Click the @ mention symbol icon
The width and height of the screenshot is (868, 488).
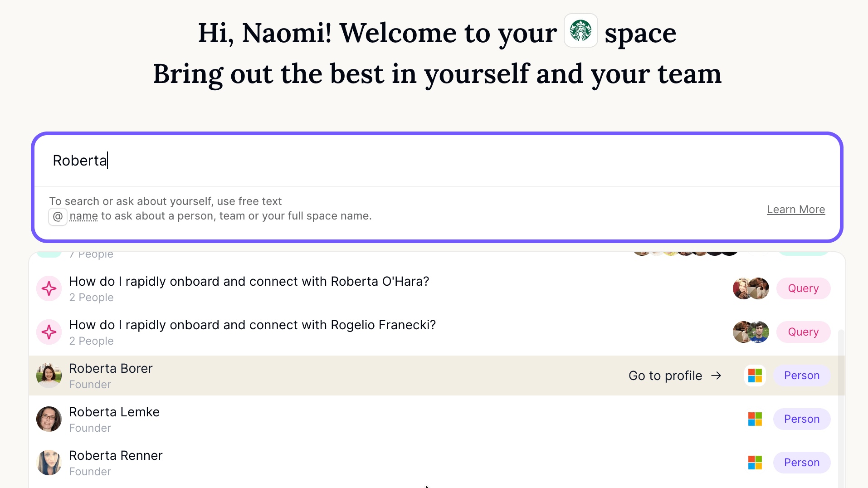click(58, 216)
